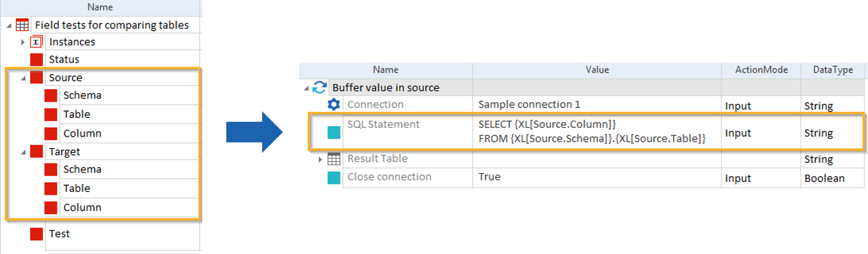Expand the Instances node
The image size is (868, 254).
(23, 42)
